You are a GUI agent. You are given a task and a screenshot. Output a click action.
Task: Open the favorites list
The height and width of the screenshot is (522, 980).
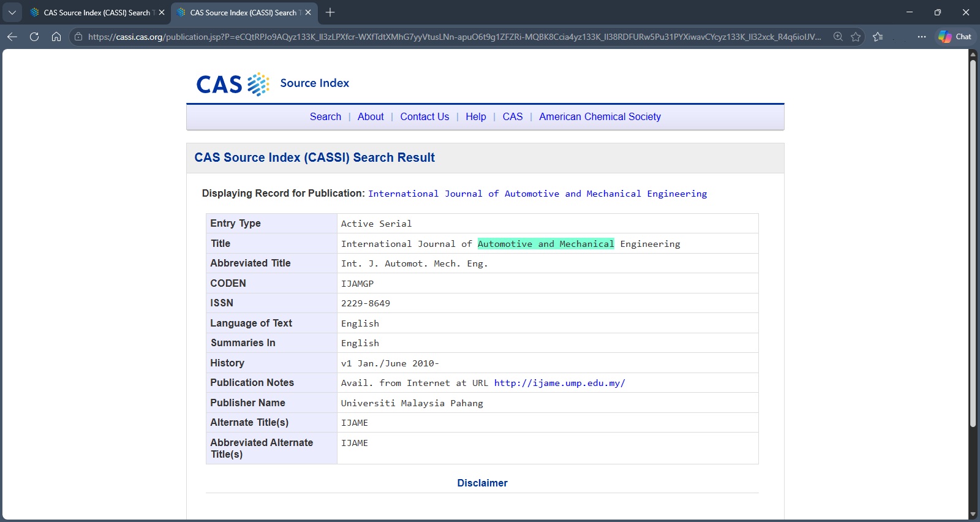point(878,37)
